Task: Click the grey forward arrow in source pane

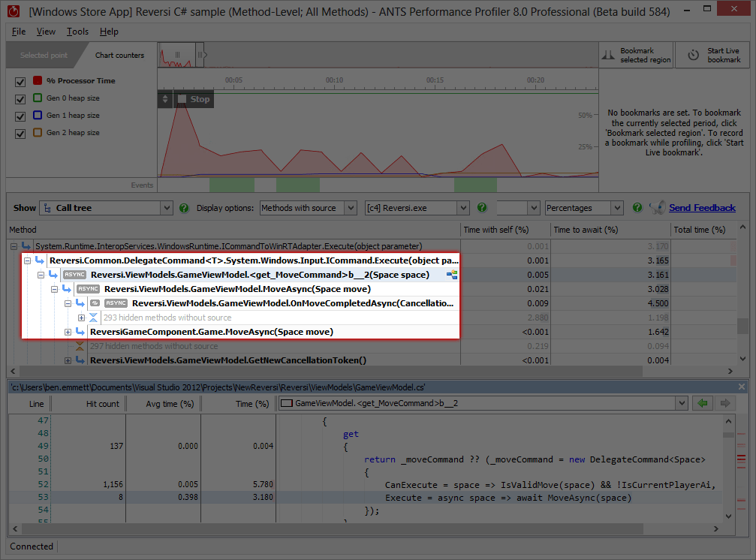Action: (x=726, y=403)
